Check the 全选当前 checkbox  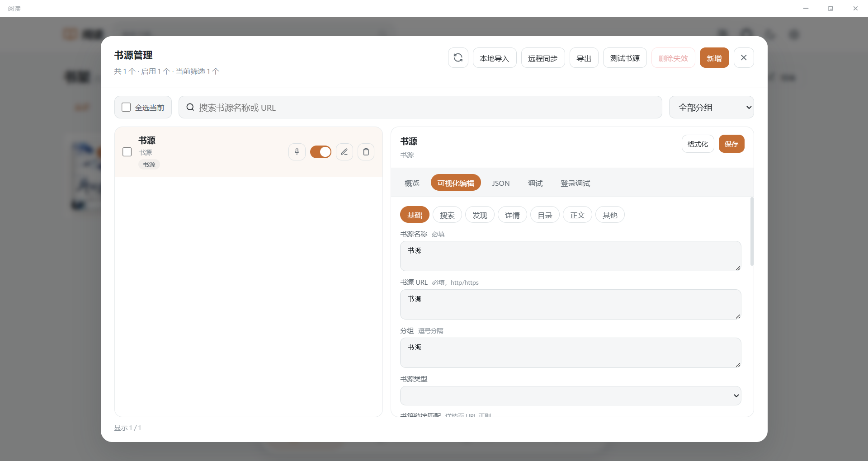click(x=126, y=107)
